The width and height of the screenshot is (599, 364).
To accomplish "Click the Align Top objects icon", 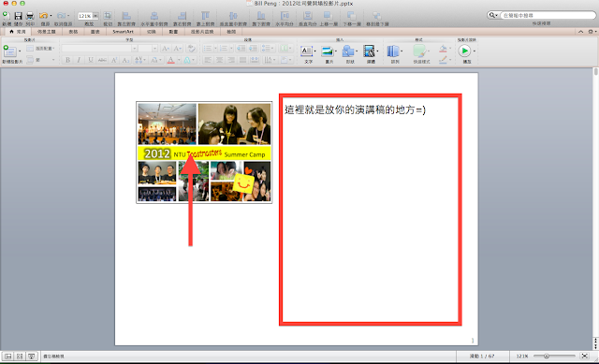I will point(205,15).
